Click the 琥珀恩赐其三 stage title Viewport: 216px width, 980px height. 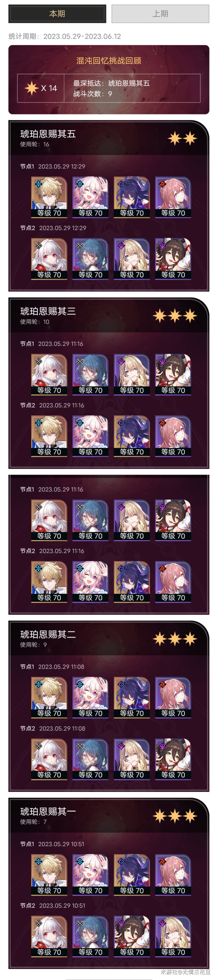click(48, 311)
